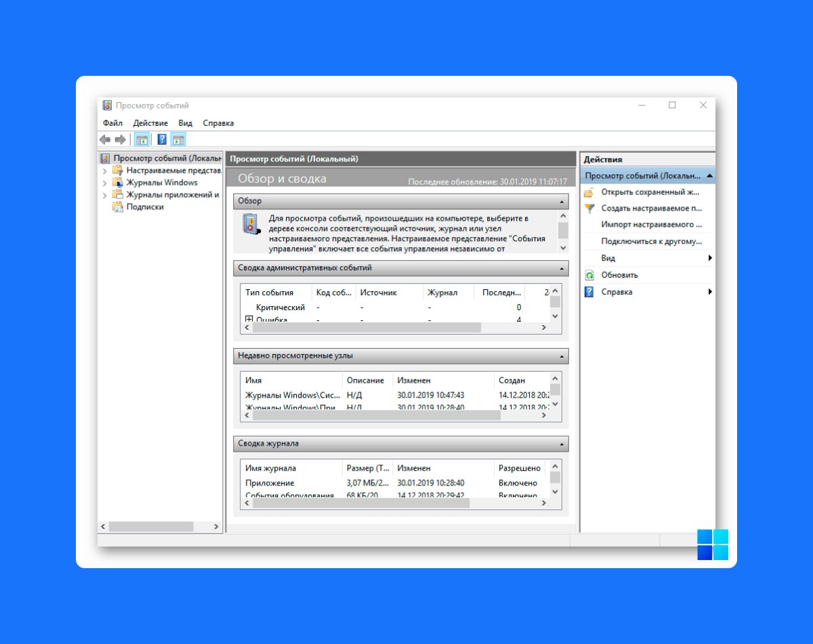Toggle the action pane toolbar icon
Viewport: 813px width, 644px height.
(178, 139)
